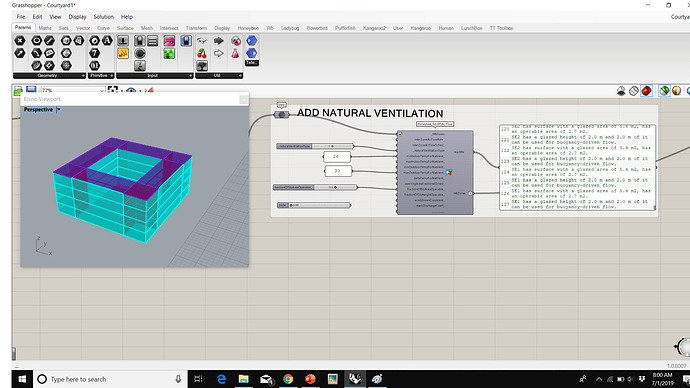
Task: Click the zoom extents icon on canvas toolbar
Action: tap(113, 90)
